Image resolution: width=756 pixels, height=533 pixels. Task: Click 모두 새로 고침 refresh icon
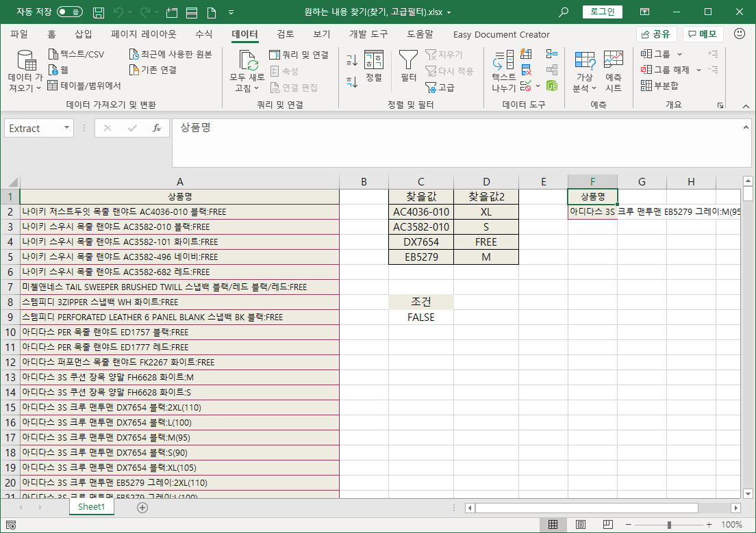(x=249, y=60)
